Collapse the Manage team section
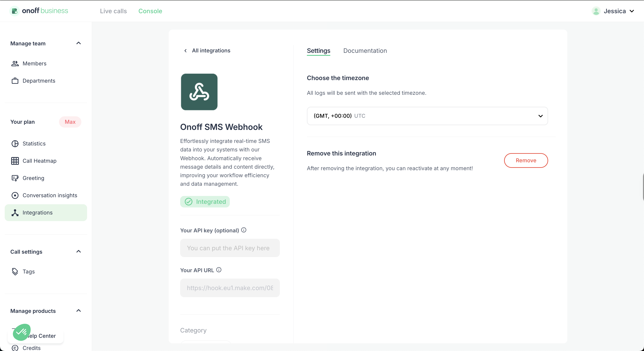 79,43
